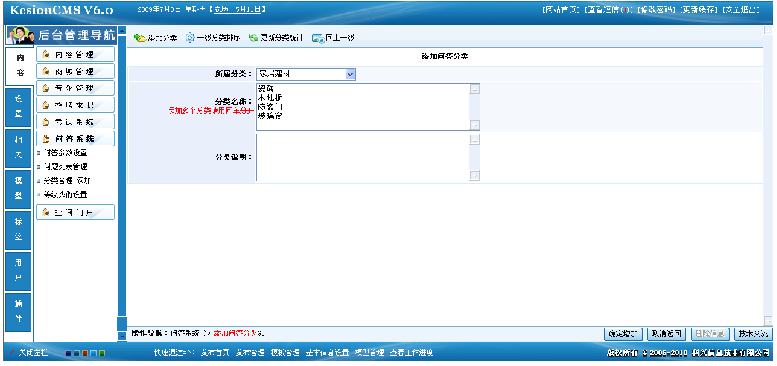The width and height of the screenshot is (777, 366).
Task: Open the 查看工作进度 quick link
Action: point(412,353)
